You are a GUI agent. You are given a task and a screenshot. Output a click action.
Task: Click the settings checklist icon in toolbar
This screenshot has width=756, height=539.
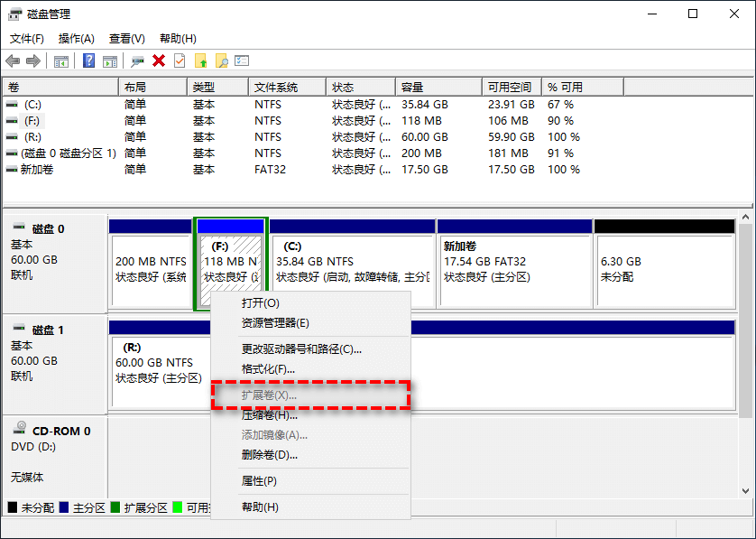point(242,60)
